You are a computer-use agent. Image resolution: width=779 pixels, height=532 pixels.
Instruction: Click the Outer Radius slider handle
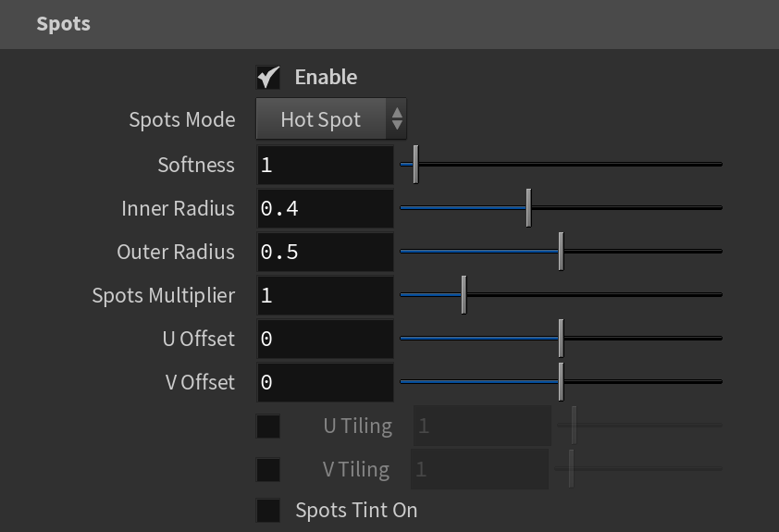pyautogui.click(x=561, y=252)
